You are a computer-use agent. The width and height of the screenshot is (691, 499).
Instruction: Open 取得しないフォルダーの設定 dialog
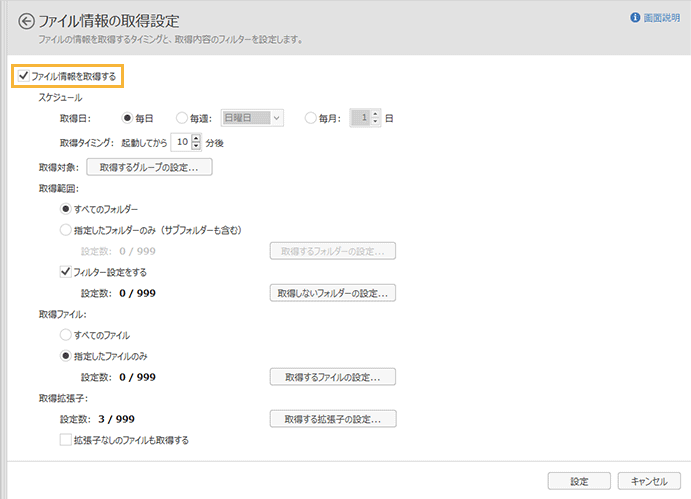[x=333, y=293]
